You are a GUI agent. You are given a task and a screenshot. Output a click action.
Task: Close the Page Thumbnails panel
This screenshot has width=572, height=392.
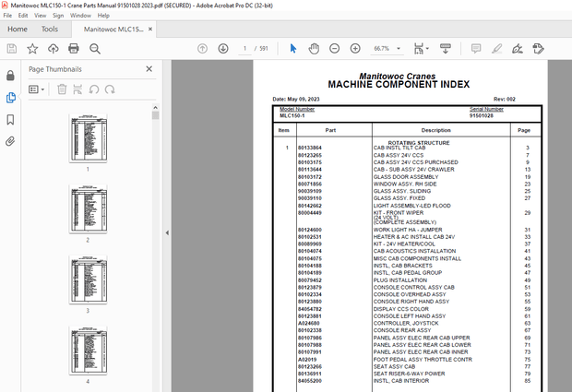pos(149,69)
